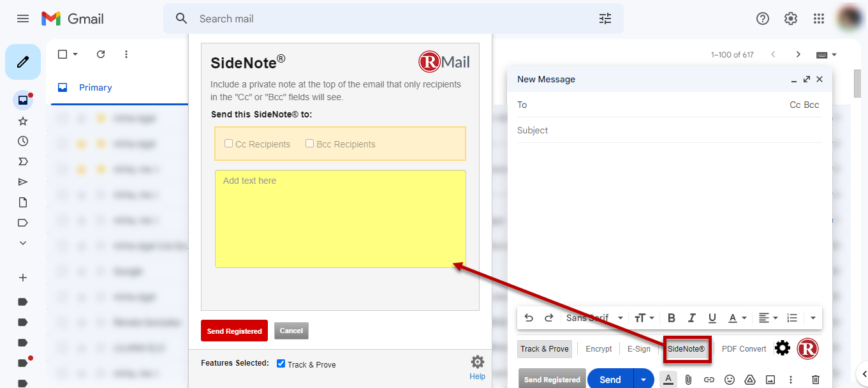This screenshot has height=388, width=868.
Task: Click the Send Registered button
Action: coord(234,331)
